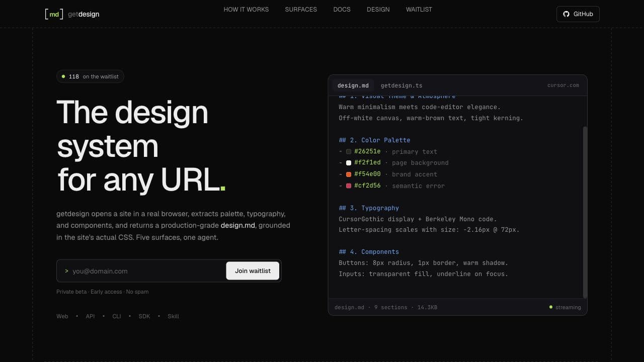Click the '## 2. Color Palette' heading
The width and height of the screenshot is (644, 362).
[374, 140]
